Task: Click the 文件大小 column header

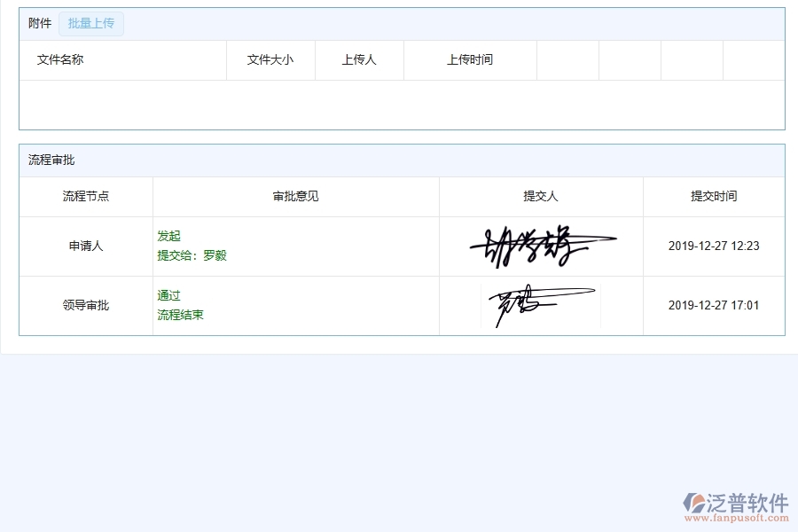Action: (x=270, y=59)
